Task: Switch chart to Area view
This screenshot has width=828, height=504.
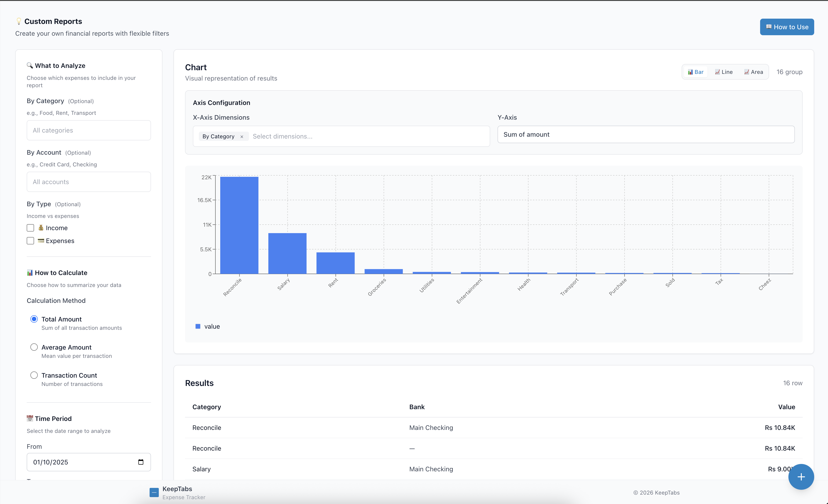Action: pos(753,72)
